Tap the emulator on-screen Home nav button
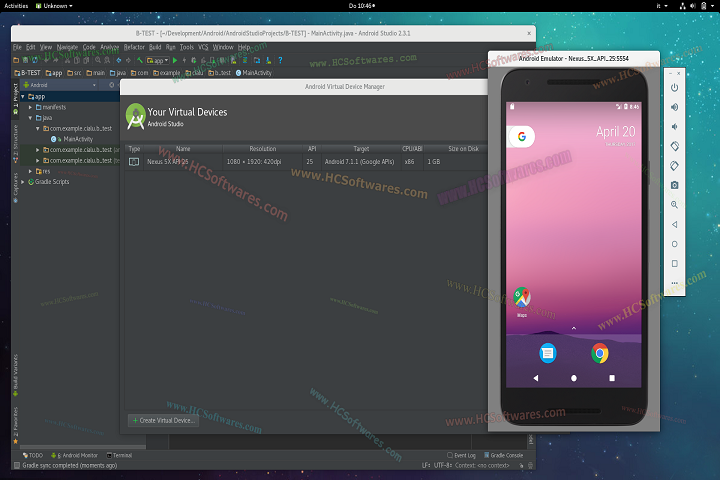 pyautogui.click(x=574, y=378)
